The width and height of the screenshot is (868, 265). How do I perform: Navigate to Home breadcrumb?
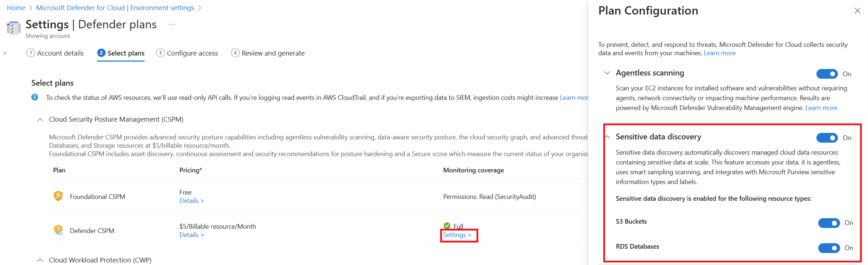16,8
